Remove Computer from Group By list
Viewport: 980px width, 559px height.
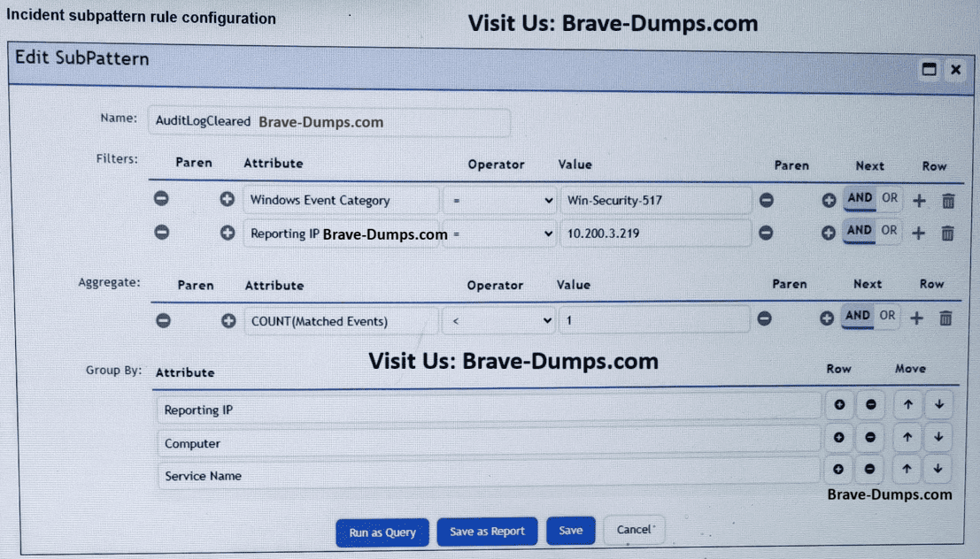coord(870,438)
